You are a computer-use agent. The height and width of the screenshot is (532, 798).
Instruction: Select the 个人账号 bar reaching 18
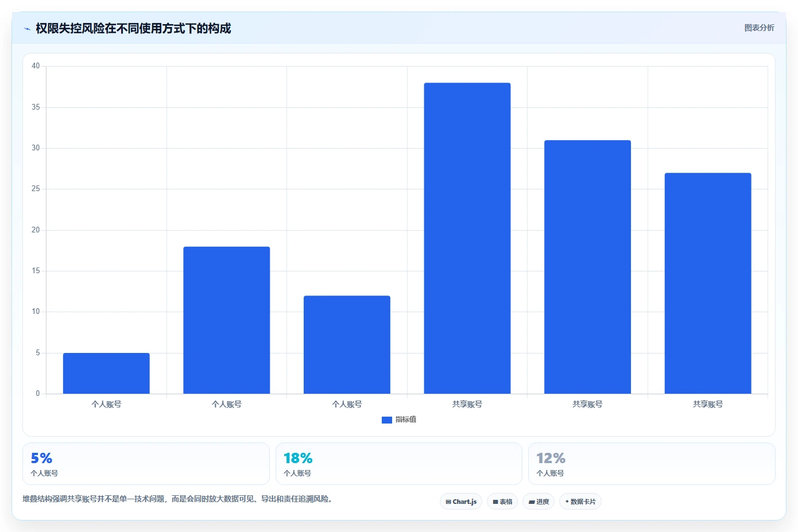click(227, 320)
